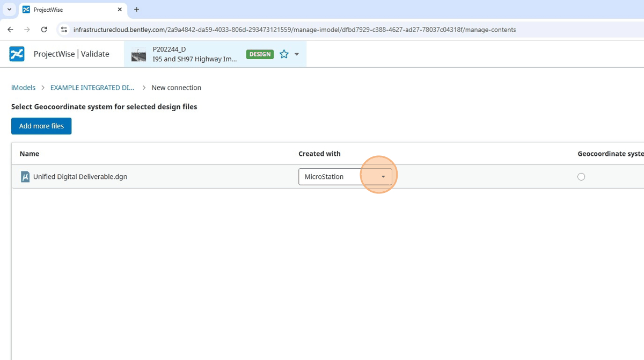Image resolution: width=644 pixels, height=360 pixels.
Task: Click the I95 and SH97 Highway project name
Action: pos(195,59)
